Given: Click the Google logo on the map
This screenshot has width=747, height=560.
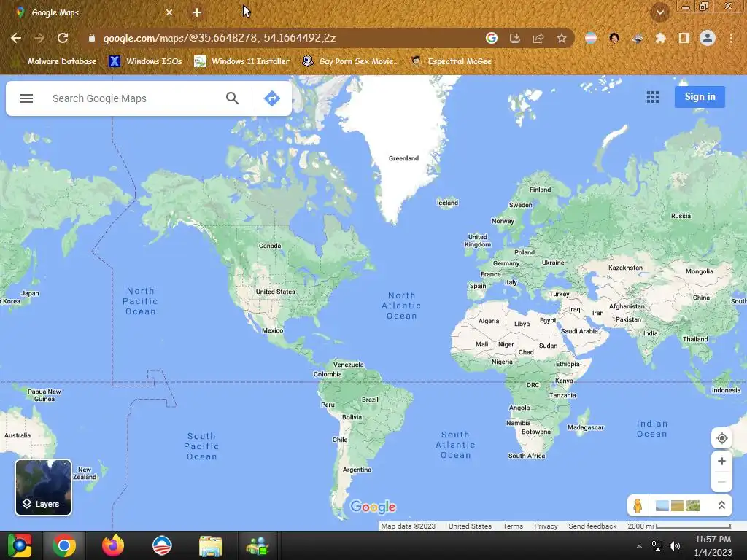Looking at the screenshot, I should (373, 507).
